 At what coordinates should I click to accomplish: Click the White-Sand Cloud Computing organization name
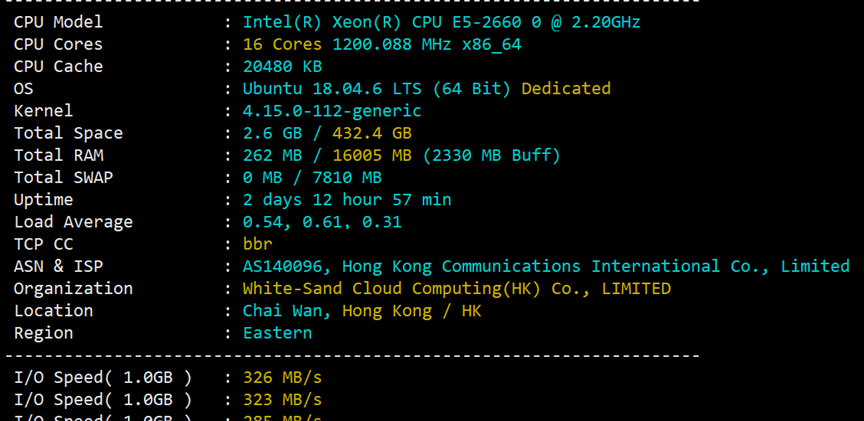tap(457, 288)
